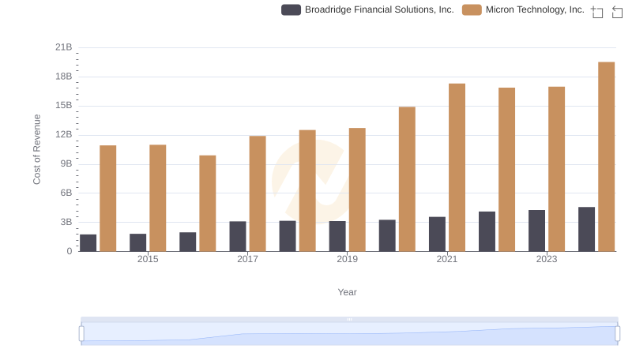Click the 15B y-axis label
The width and height of the screenshot is (632, 364).
pyautogui.click(x=64, y=106)
